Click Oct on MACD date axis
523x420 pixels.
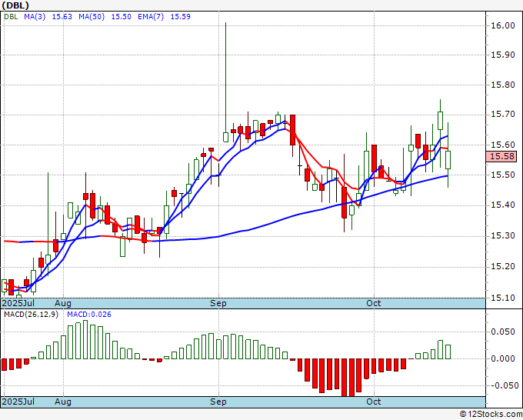click(373, 402)
